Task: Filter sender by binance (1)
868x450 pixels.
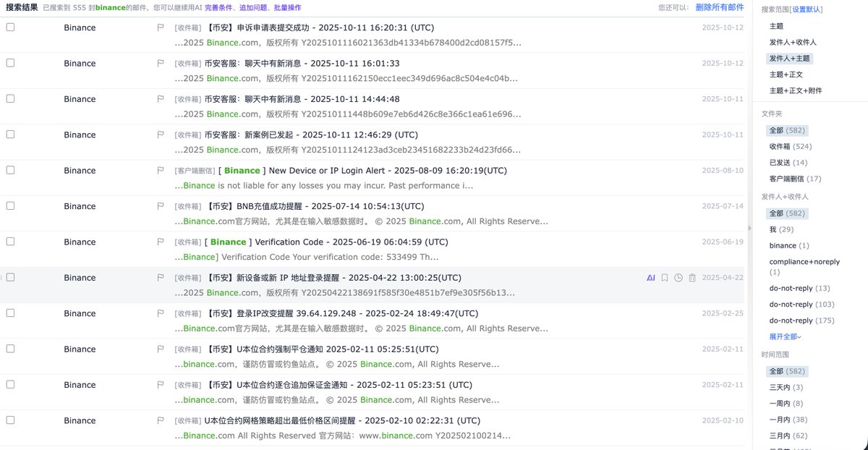Action: [x=789, y=246]
